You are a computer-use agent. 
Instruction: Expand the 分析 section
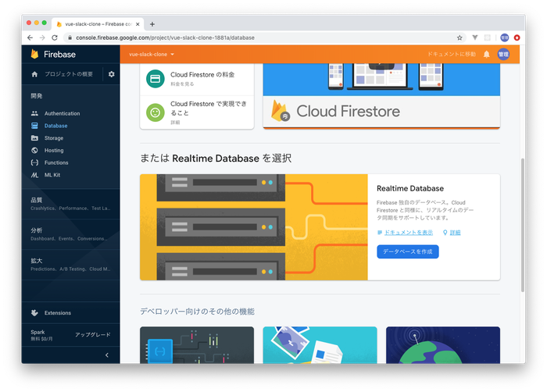[x=70, y=234]
